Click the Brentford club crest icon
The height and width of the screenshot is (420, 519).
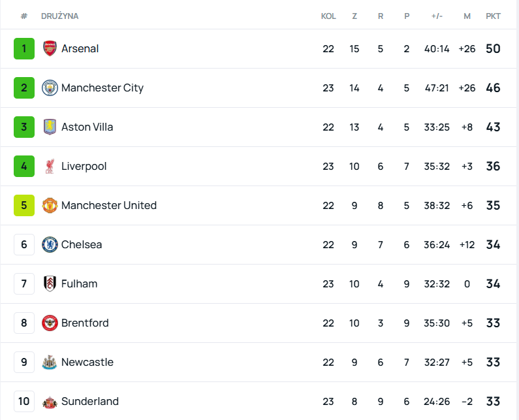pyautogui.click(x=50, y=323)
